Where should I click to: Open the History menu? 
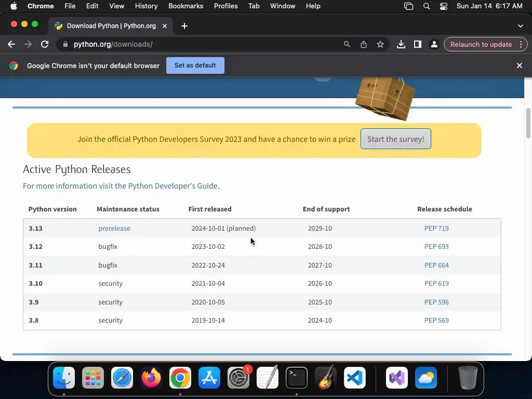coord(146,6)
